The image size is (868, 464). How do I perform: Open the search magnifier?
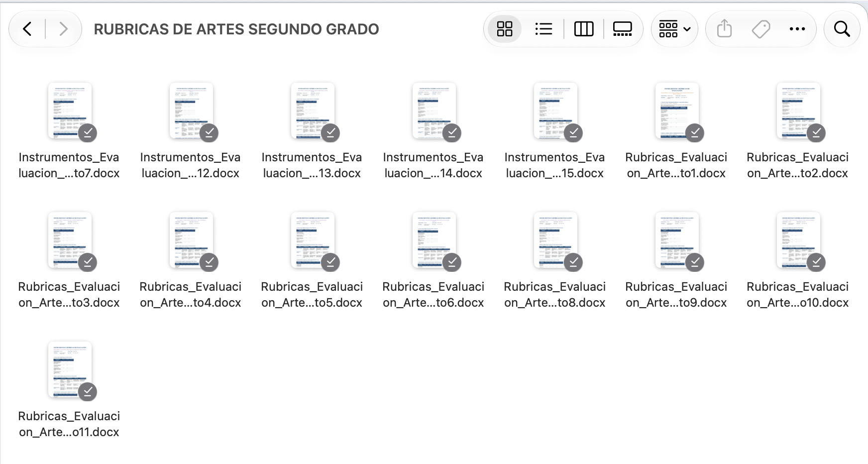(x=842, y=29)
